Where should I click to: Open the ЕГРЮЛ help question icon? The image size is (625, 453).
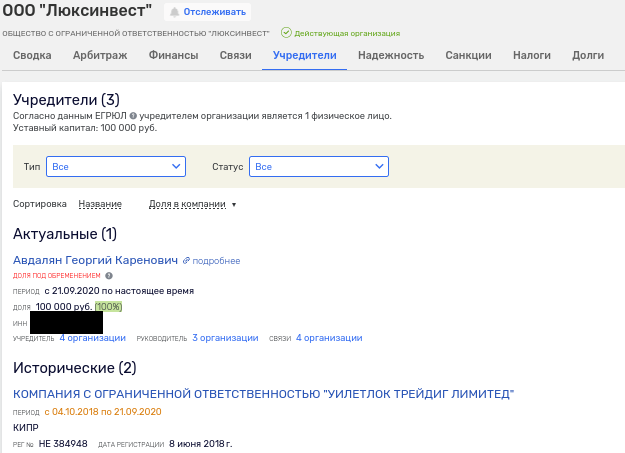point(133,116)
